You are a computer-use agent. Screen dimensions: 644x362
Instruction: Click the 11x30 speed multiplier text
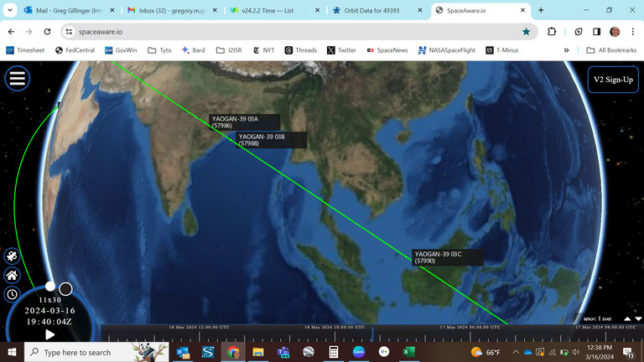pyautogui.click(x=49, y=300)
